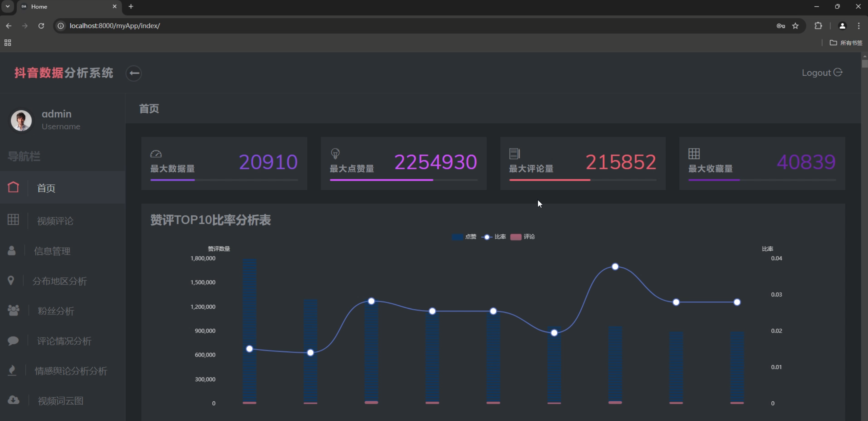
Task: Toggle the 比率 legend series
Action: tap(494, 237)
